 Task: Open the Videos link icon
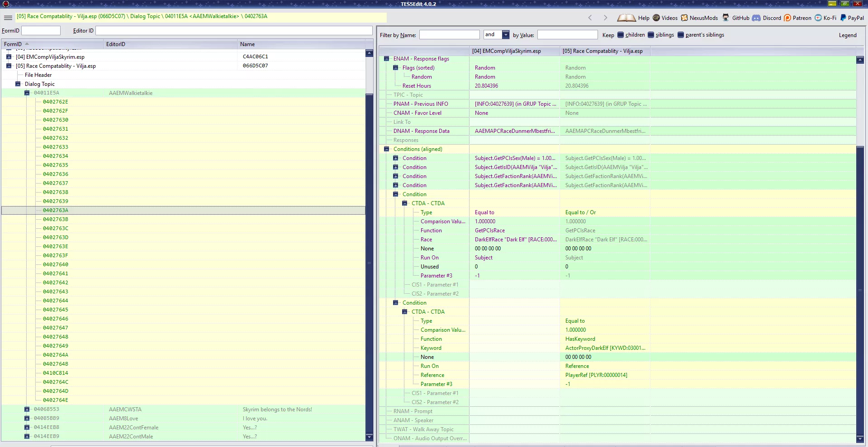click(656, 18)
